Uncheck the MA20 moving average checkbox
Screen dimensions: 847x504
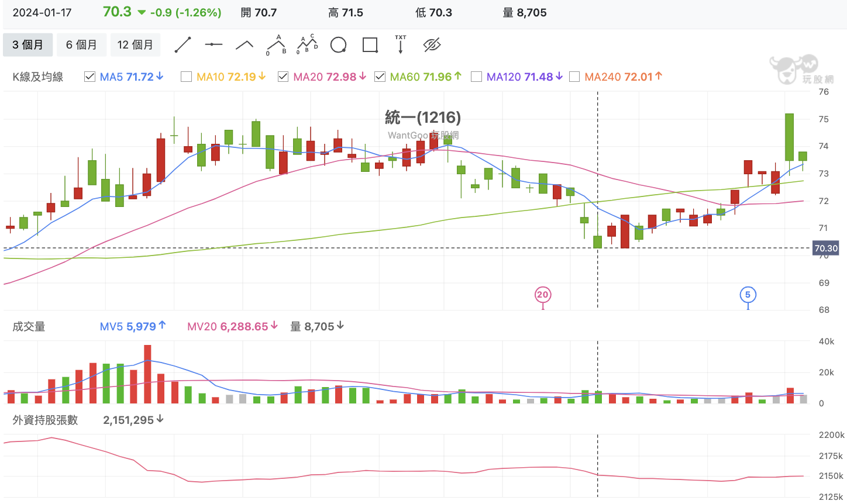283,77
